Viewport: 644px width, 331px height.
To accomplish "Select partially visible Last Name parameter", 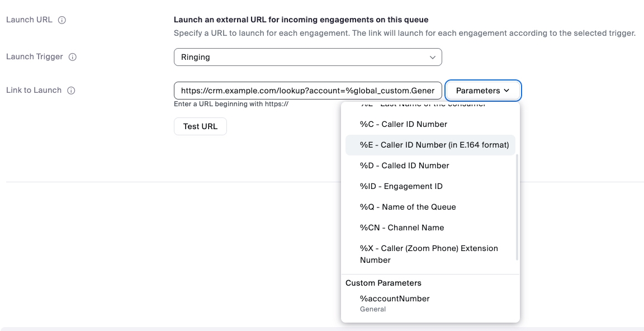I will (423, 105).
